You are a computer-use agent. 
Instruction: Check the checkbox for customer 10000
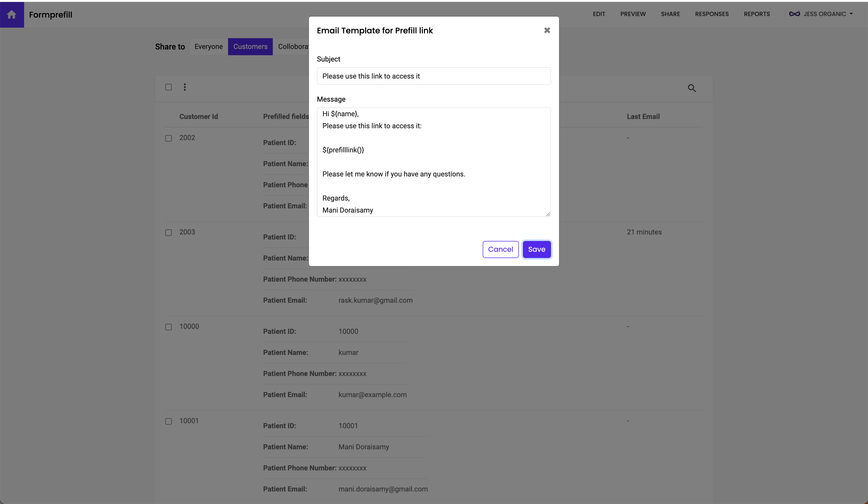[x=169, y=327]
